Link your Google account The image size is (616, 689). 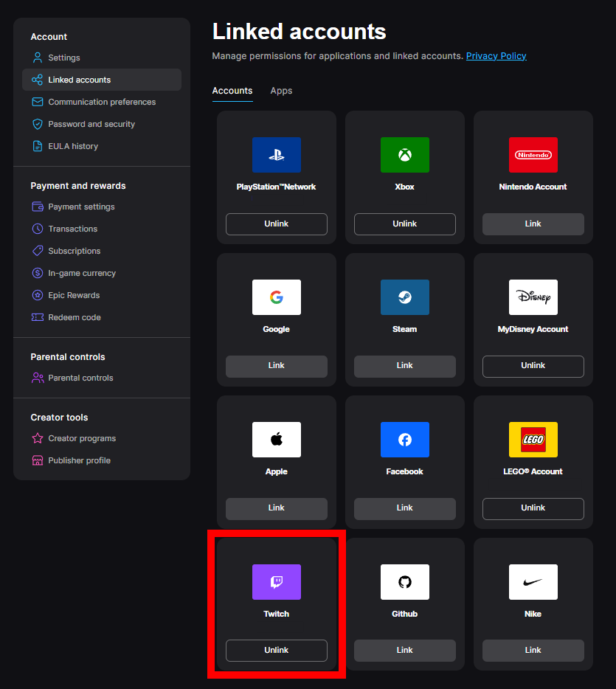(x=276, y=366)
